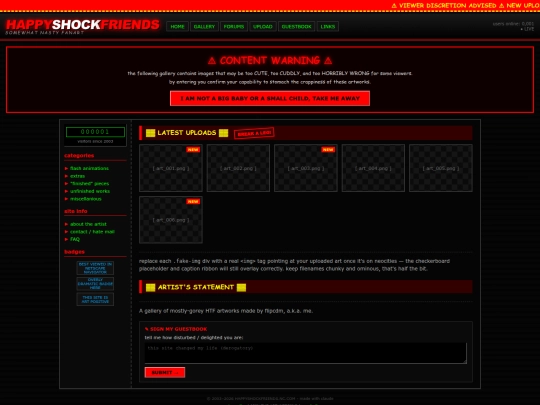Image resolution: width=540 pixels, height=405 pixels.
Task: Click the 'somewhat nasty fanart' tagline
Action: point(45,33)
